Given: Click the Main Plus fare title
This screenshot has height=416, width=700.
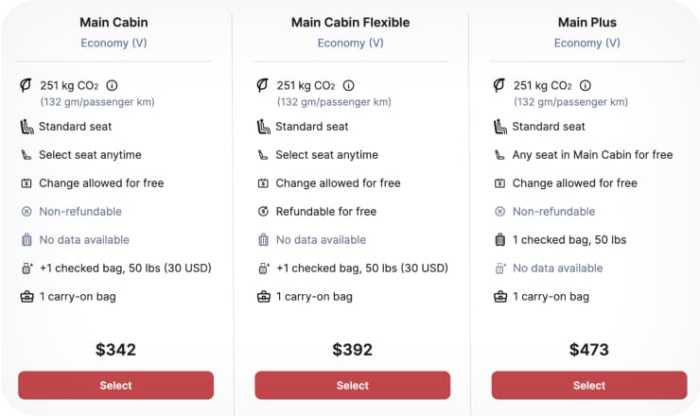Looking at the screenshot, I should point(587,22).
